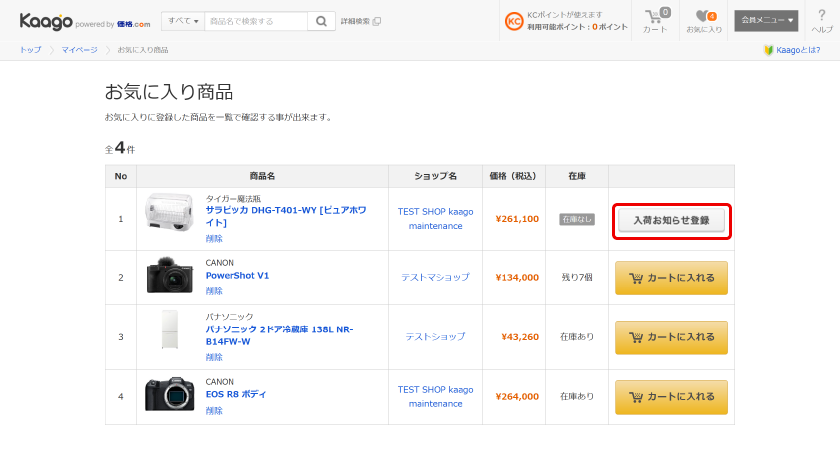This screenshot has height=450, width=840.
Task: Click the 入荷お知らせ登録 button
Action: point(671,220)
